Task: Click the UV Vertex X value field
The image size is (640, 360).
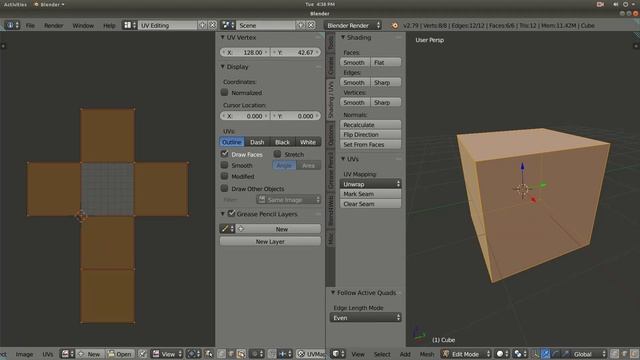Action: click(245, 52)
